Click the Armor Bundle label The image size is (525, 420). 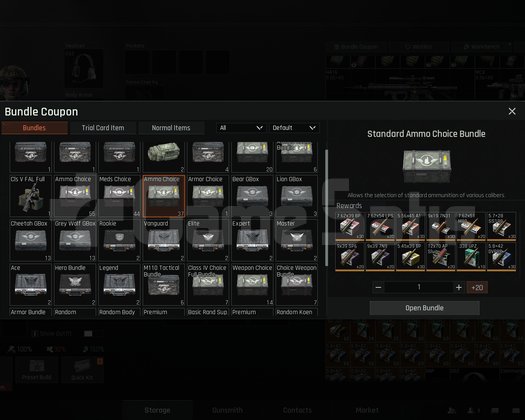[28, 312]
